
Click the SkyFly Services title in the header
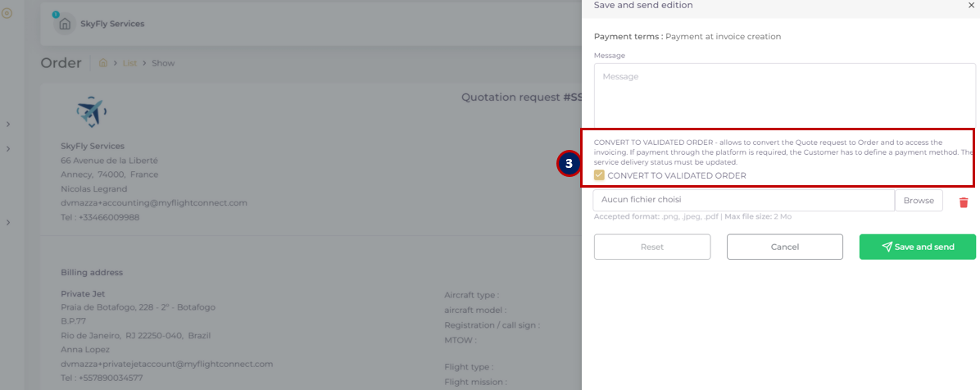point(112,24)
